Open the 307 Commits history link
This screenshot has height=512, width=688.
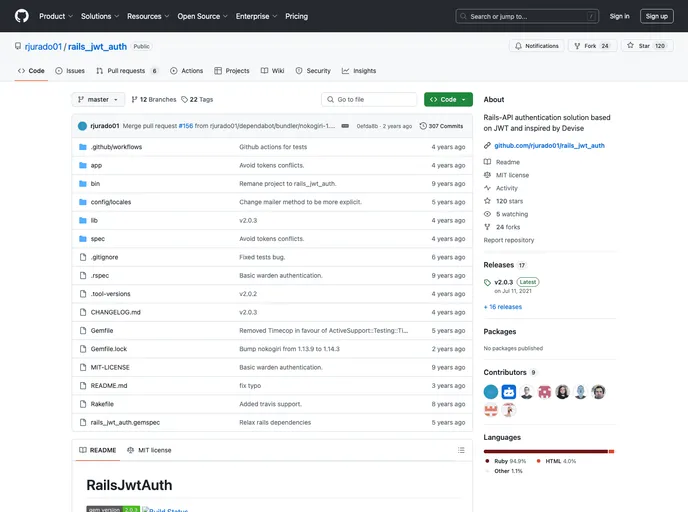click(x=441, y=126)
